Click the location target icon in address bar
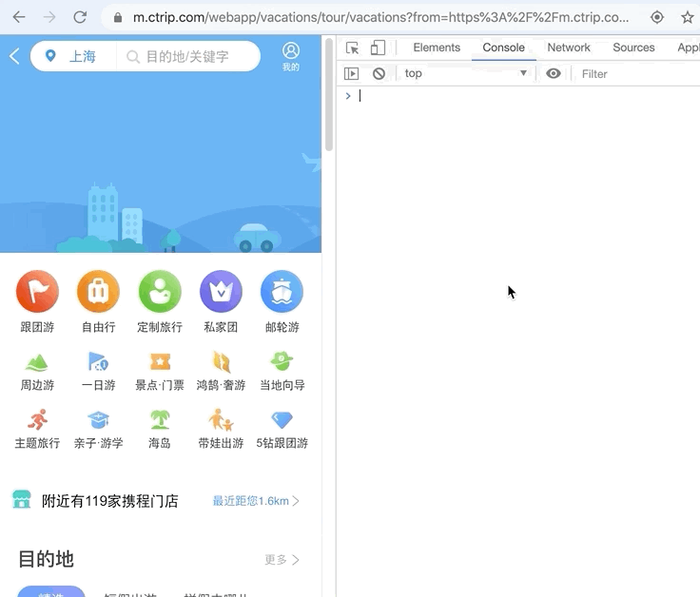Viewport: 700px width, 597px height. tap(656, 17)
